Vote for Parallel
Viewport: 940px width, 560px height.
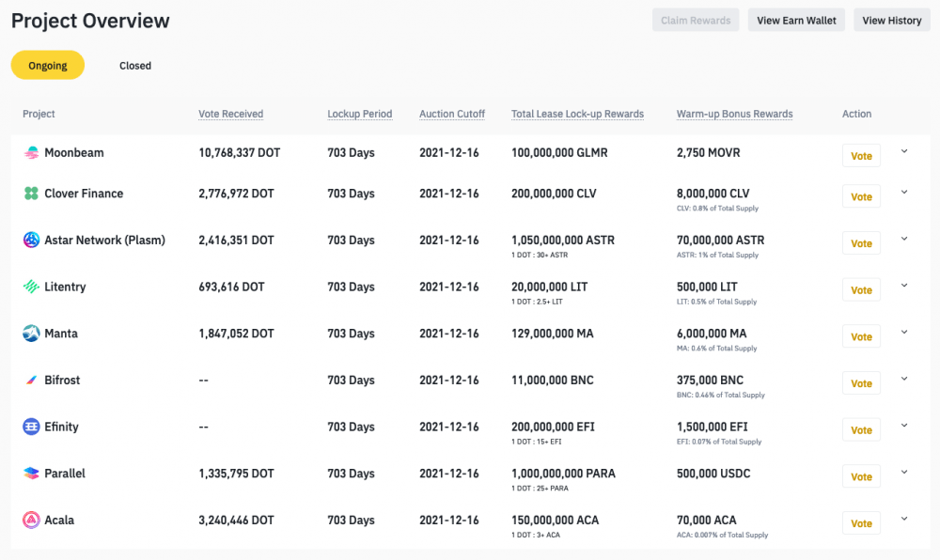point(861,476)
